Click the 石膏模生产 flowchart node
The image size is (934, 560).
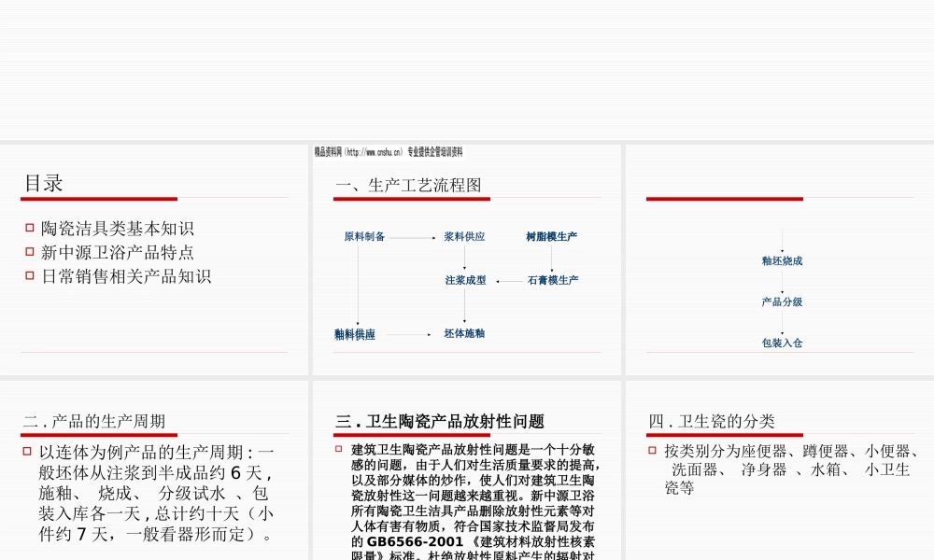553,280
